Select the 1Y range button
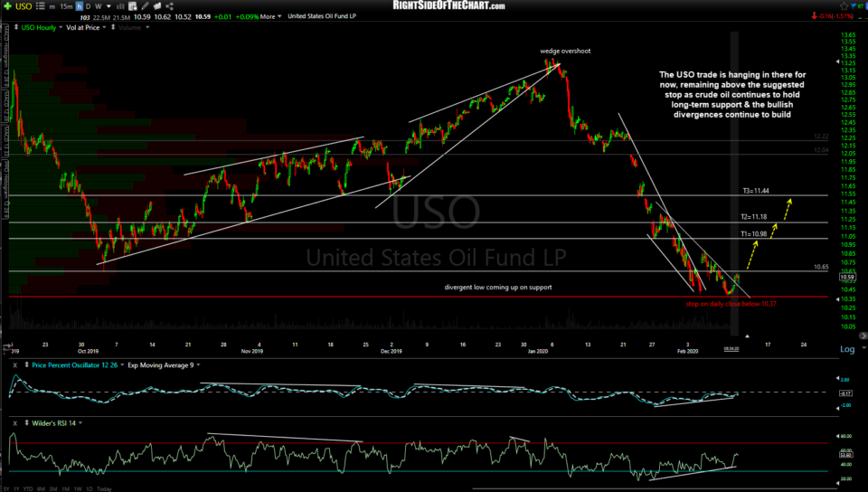Screen dimensions: 868x492 16,488
